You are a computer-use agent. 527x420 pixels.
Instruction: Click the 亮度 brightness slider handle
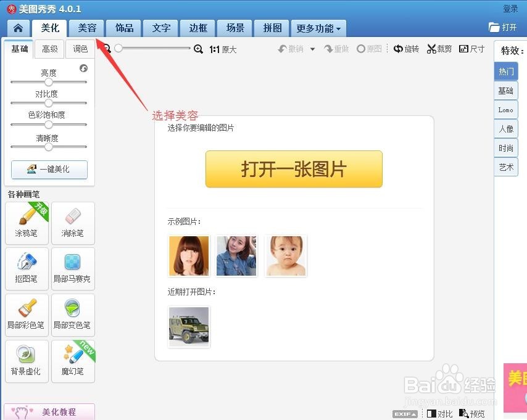click(x=49, y=81)
